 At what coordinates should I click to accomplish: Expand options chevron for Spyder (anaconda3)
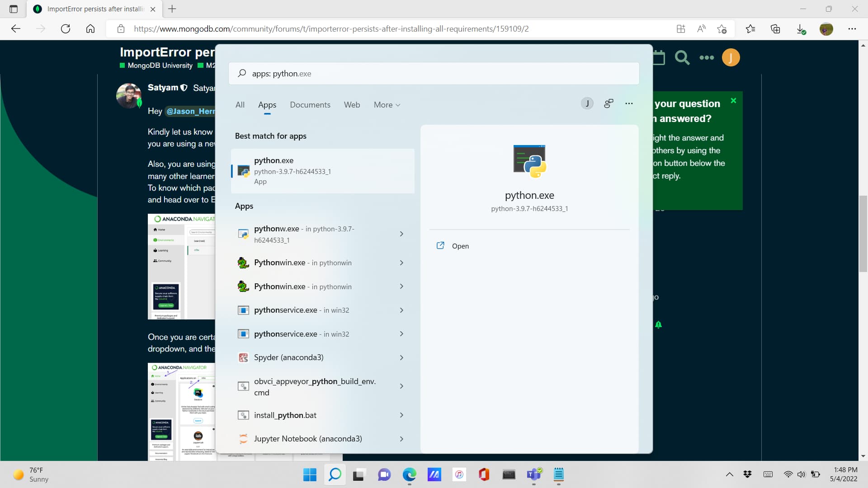tap(401, 357)
